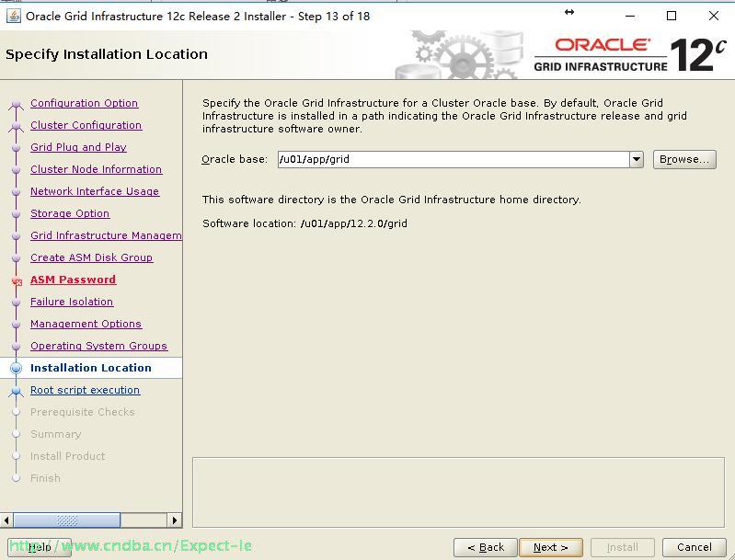Click the Back button
Viewport: 735px width, 560px height.
486,547
